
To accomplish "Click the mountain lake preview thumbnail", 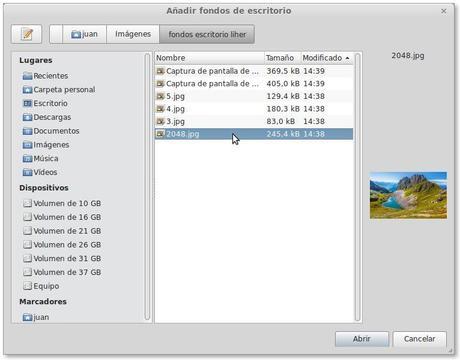I will pos(408,195).
